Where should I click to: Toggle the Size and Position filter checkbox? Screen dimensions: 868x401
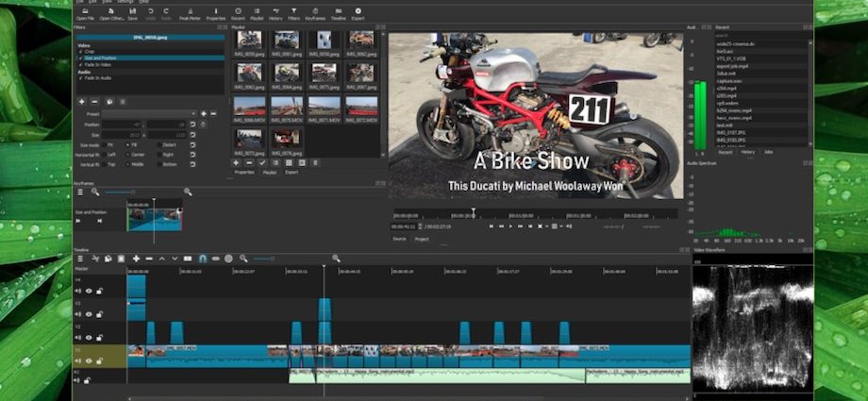tap(81, 58)
